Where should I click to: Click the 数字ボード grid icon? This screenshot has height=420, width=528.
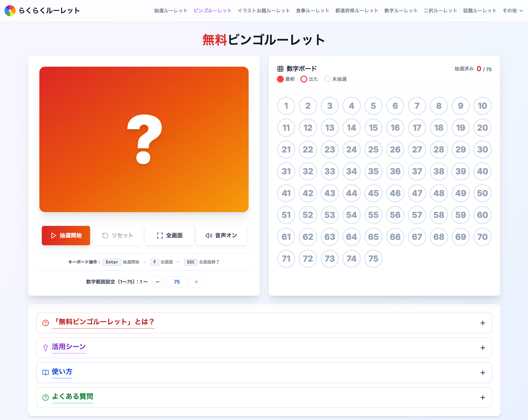click(280, 69)
